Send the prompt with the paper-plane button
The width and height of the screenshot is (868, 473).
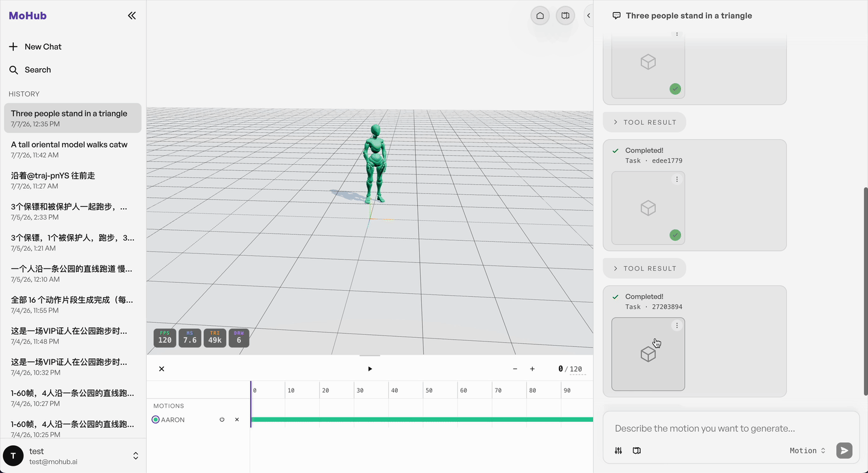point(844,450)
